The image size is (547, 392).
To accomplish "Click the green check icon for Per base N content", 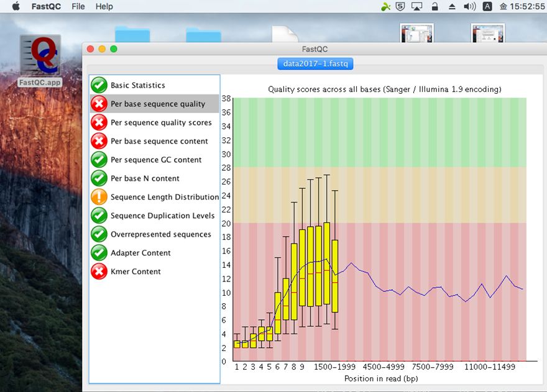I will click(99, 178).
